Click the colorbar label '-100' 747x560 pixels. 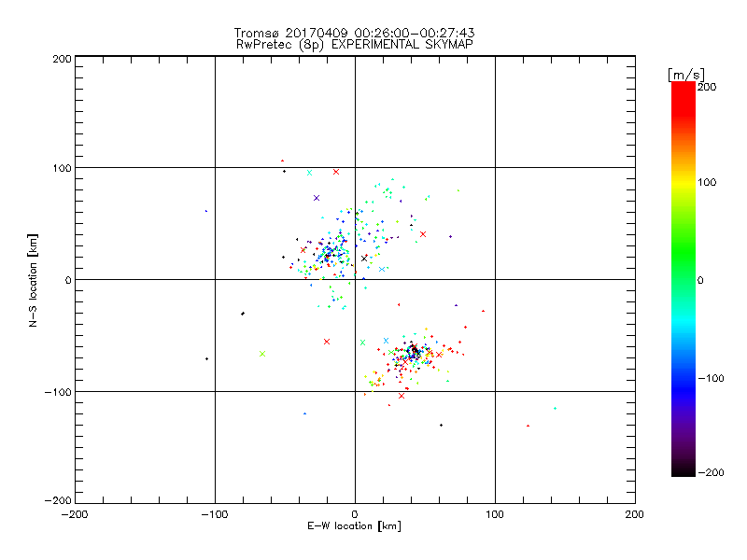[711, 378]
